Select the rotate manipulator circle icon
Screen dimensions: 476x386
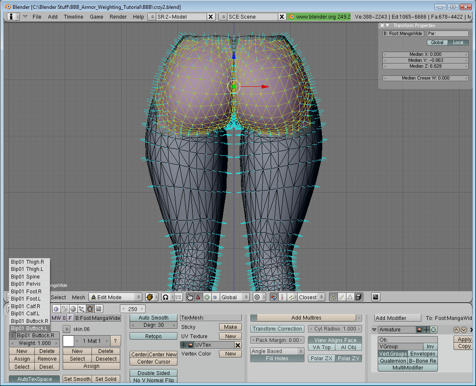(x=207, y=297)
